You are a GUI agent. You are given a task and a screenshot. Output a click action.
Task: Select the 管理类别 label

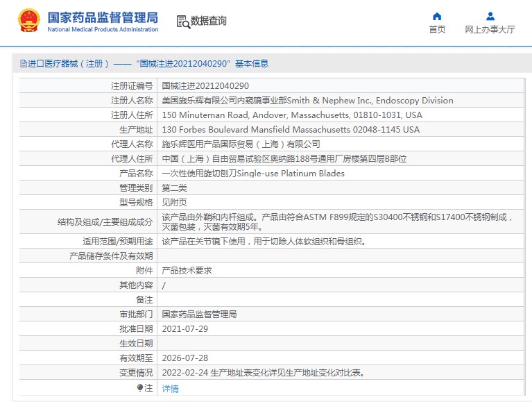click(136, 188)
